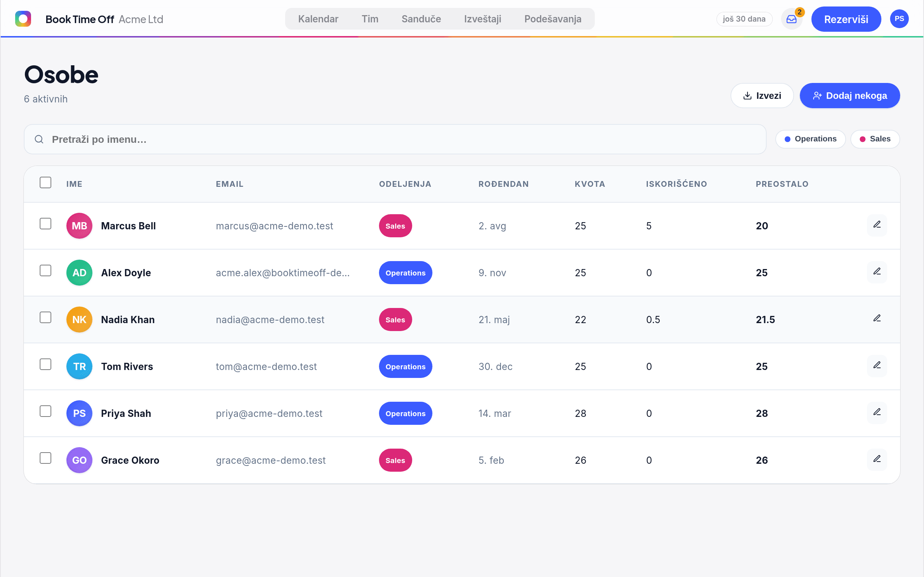Screen dimensions: 924x577
Task: Edit Priya Shah using pencil icon
Action: coord(877,413)
